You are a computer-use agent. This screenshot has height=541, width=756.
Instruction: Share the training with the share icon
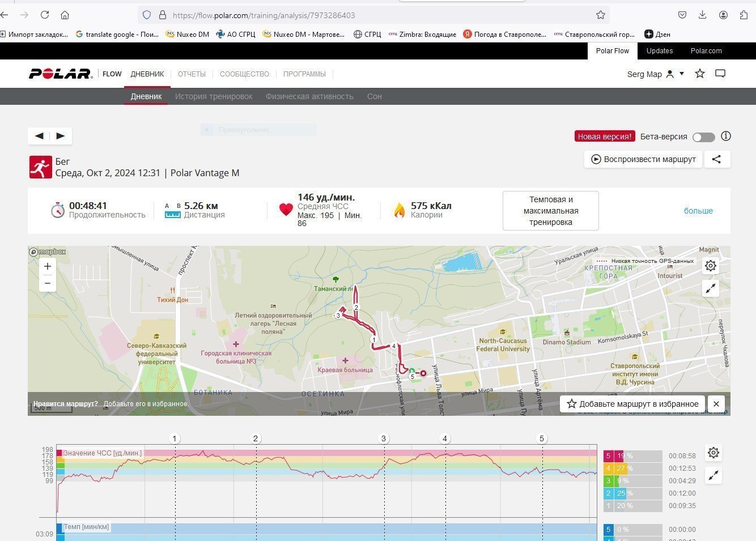click(717, 159)
